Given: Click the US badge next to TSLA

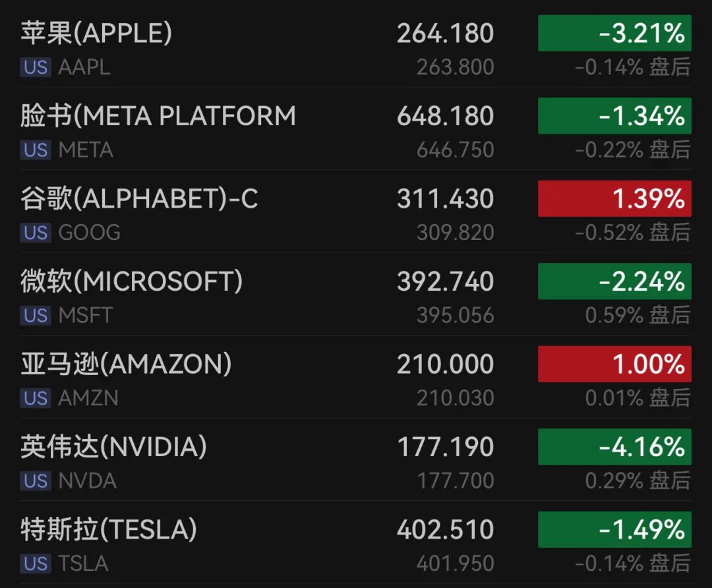Looking at the screenshot, I should pos(36,564).
